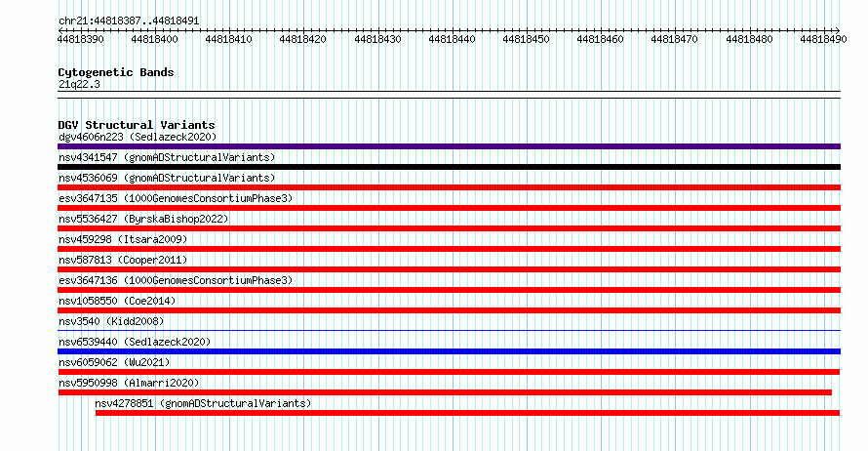This screenshot has height=451, width=868.
Task: Click ruler position 44818480
Action: (749, 39)
